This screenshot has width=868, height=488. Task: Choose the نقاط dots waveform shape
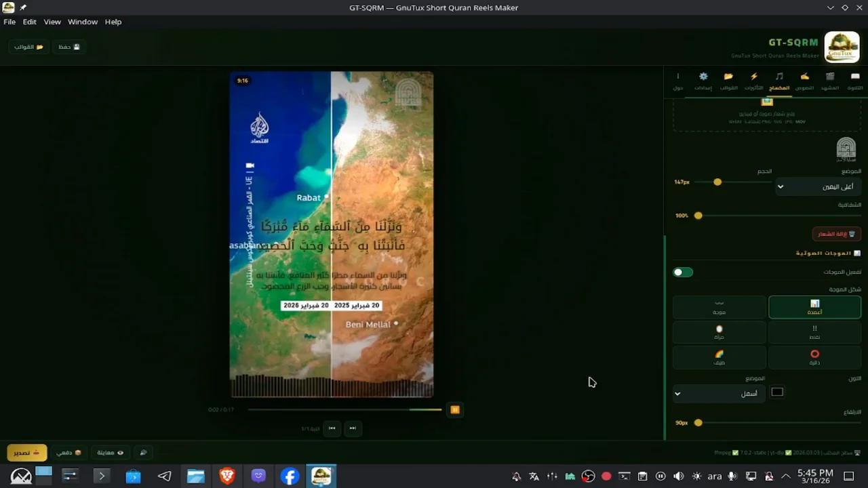click(814, 332)
